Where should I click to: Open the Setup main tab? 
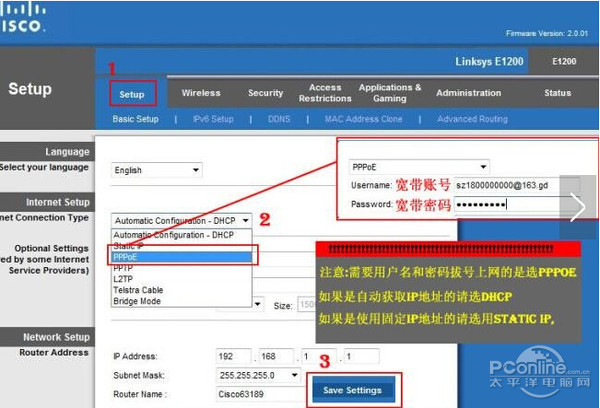point(132,94)
